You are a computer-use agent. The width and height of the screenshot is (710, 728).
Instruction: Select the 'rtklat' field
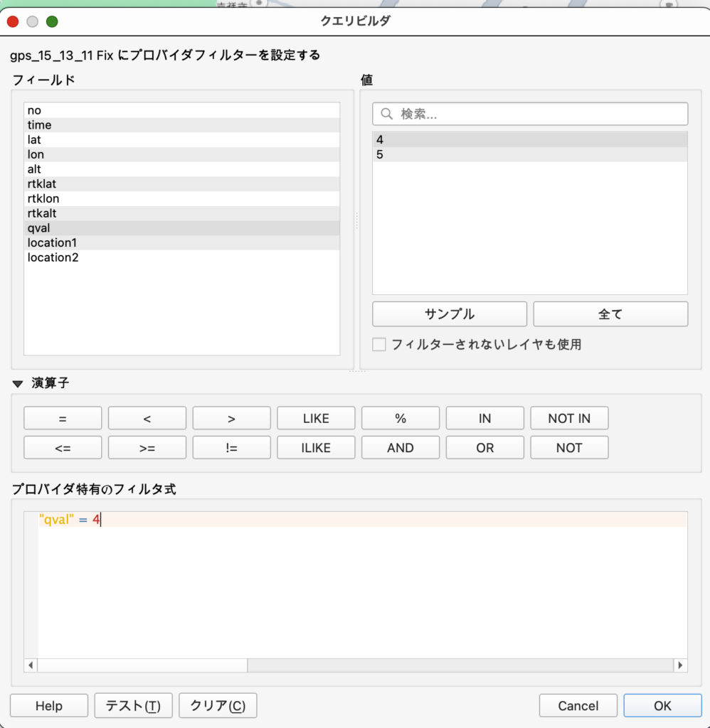click(x=181, y=184)
